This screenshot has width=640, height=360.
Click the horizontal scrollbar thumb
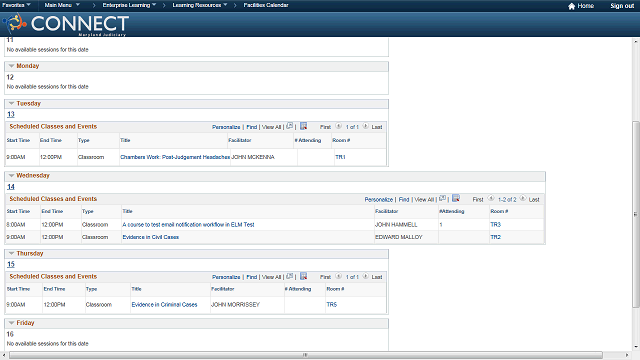(x=306, y=355)
